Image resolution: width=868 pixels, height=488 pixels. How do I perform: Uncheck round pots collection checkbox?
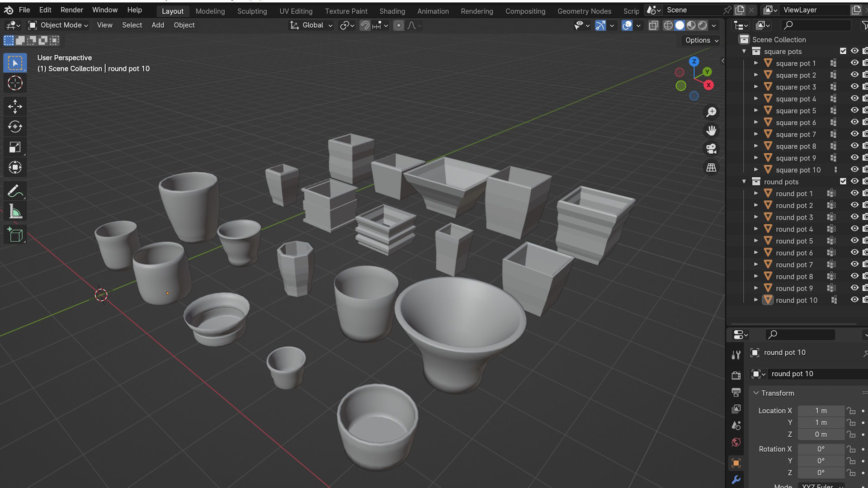coord(843,181)
